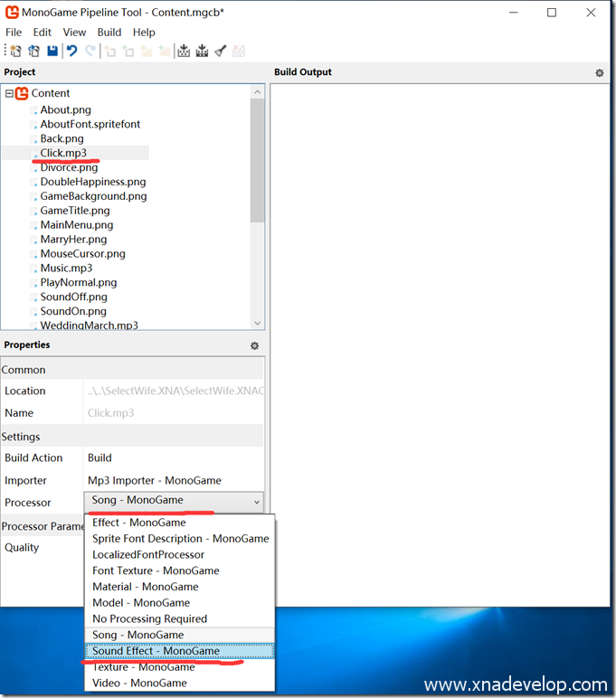Click the Clean broom icon
Screen dimensions: 616x698
point(220,52)
